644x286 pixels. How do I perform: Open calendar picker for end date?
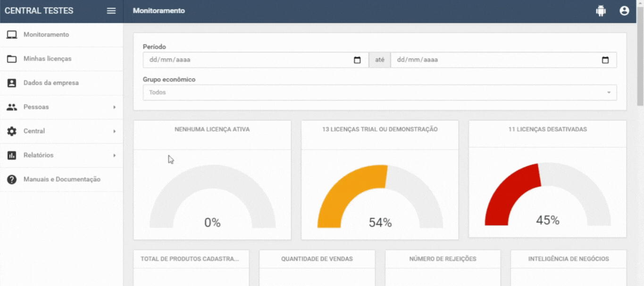(605, 60)
